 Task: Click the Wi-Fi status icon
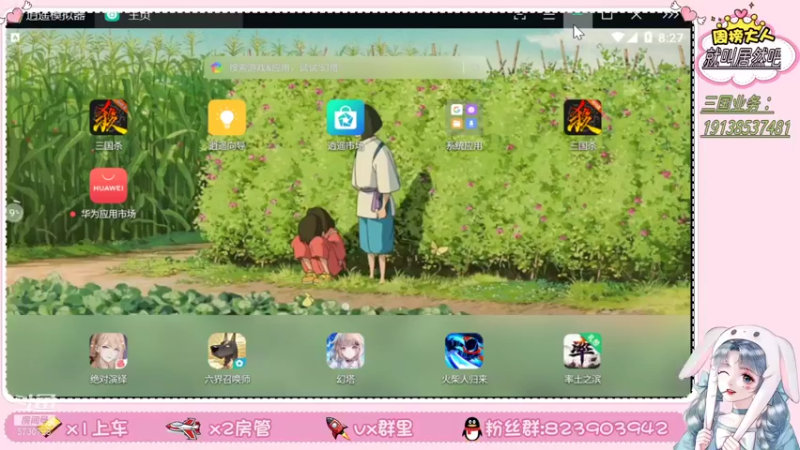617,38
